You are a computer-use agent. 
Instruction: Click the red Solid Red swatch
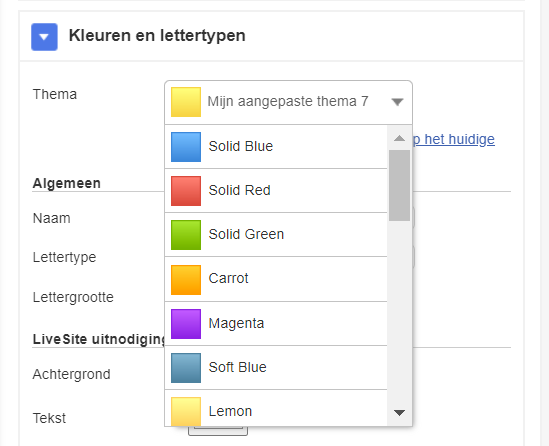[186, 191]
